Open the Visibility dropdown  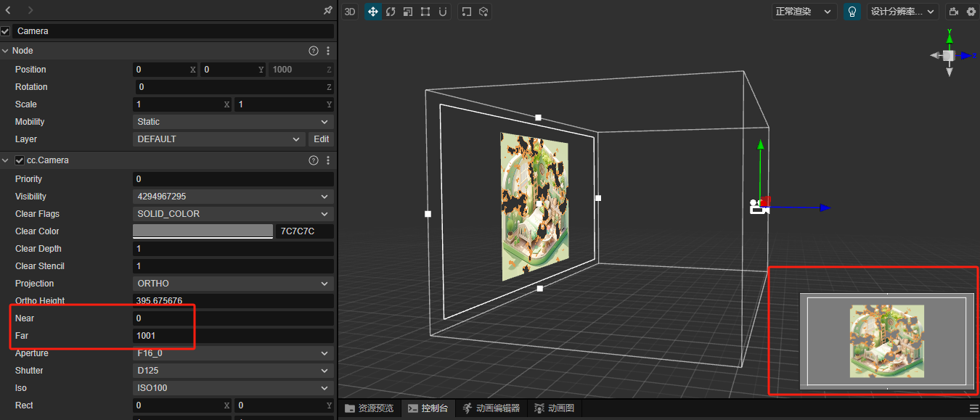[x=233, y=197]
